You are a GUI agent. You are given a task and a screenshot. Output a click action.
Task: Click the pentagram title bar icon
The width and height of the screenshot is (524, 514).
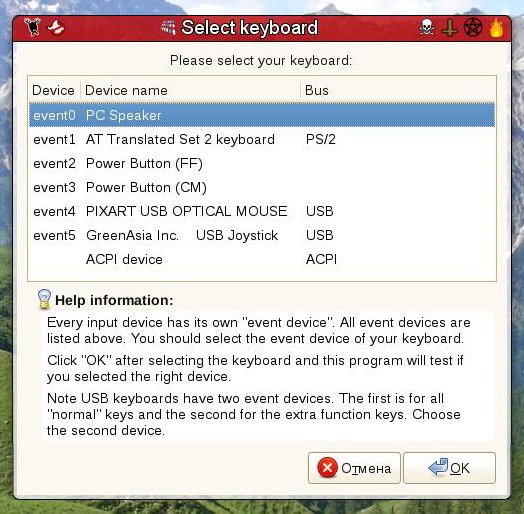coord(473,27)
